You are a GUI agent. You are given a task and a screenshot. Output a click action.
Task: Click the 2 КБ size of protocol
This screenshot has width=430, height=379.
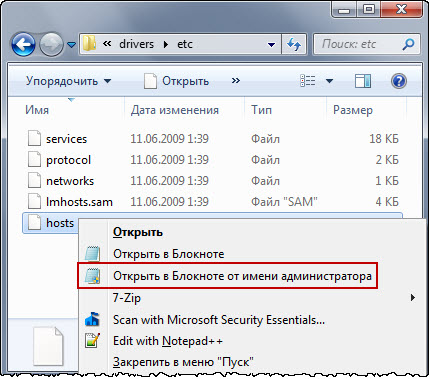pyautogui.click(x=387, y=160)
